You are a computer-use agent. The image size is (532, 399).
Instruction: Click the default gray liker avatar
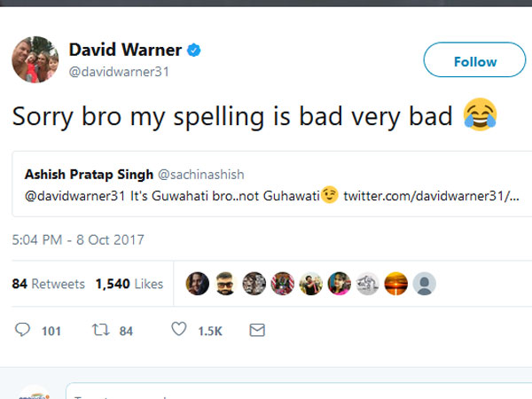(x=425, y=284)
